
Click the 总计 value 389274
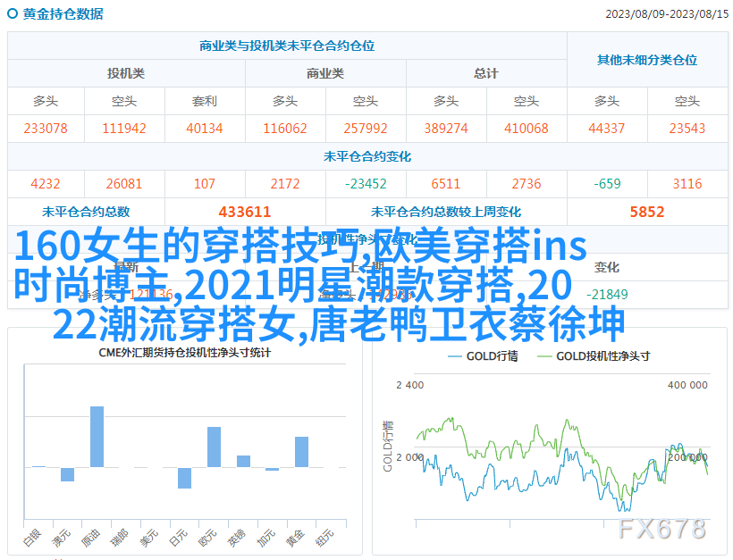pyautogui.click(x=445, y=129)
